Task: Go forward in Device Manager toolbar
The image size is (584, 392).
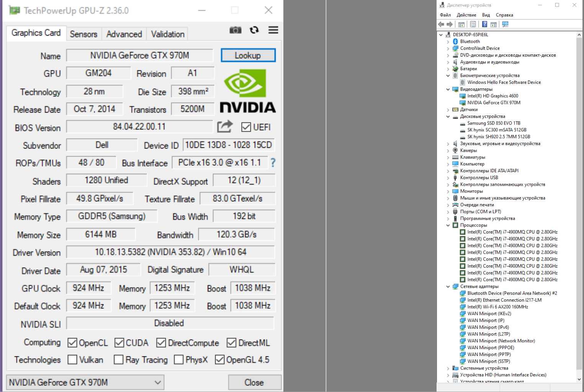Action: tap(450, 24)
